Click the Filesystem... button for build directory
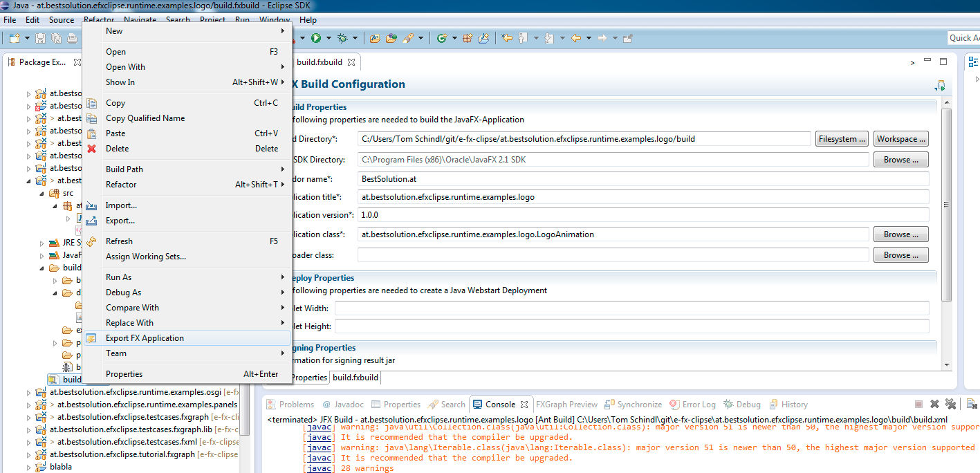 (x=841, y=139)
